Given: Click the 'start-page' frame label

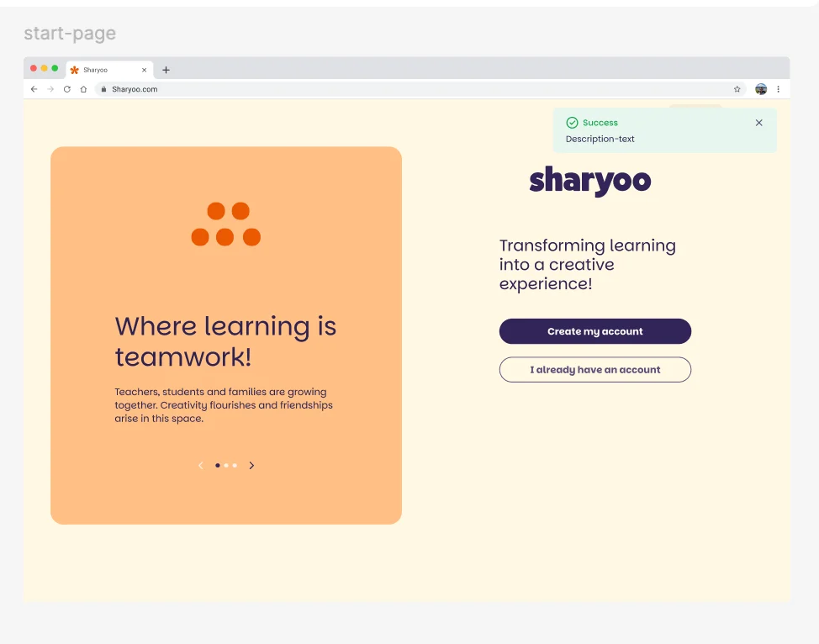Looking at the screenshot, I should click(70, 34).
